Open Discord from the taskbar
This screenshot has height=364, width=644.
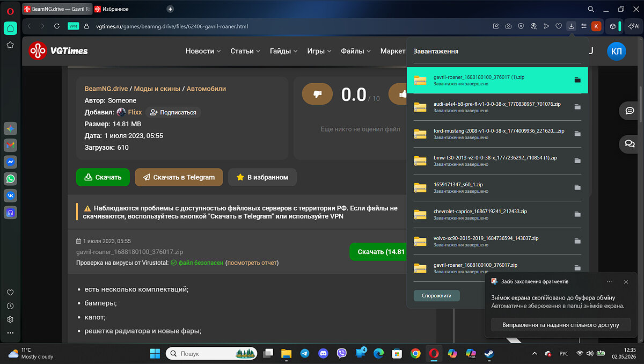[323, 353]
